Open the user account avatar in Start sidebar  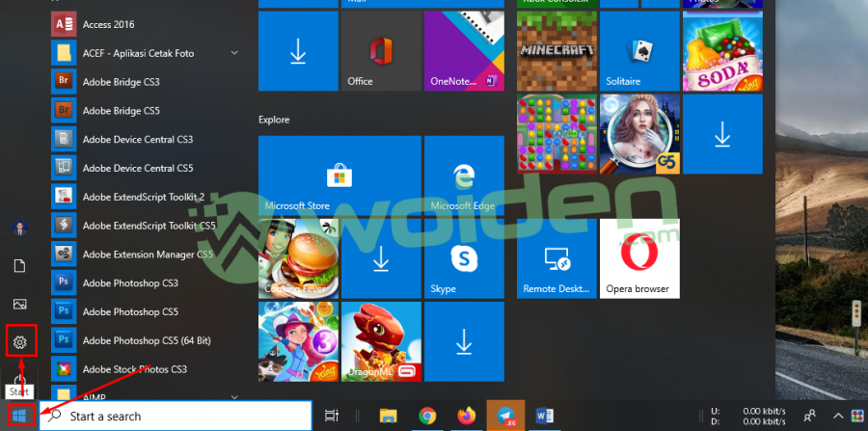point(20,228)
